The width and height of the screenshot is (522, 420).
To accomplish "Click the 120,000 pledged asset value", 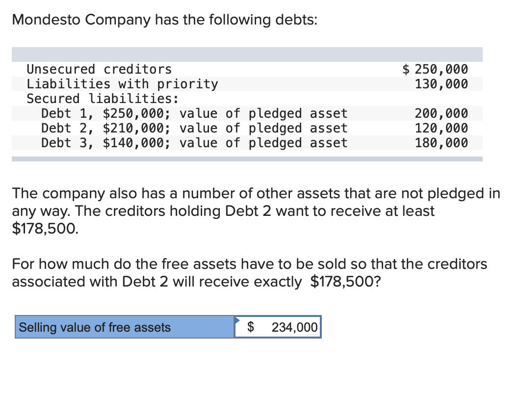I will click(x=442, y=128).
